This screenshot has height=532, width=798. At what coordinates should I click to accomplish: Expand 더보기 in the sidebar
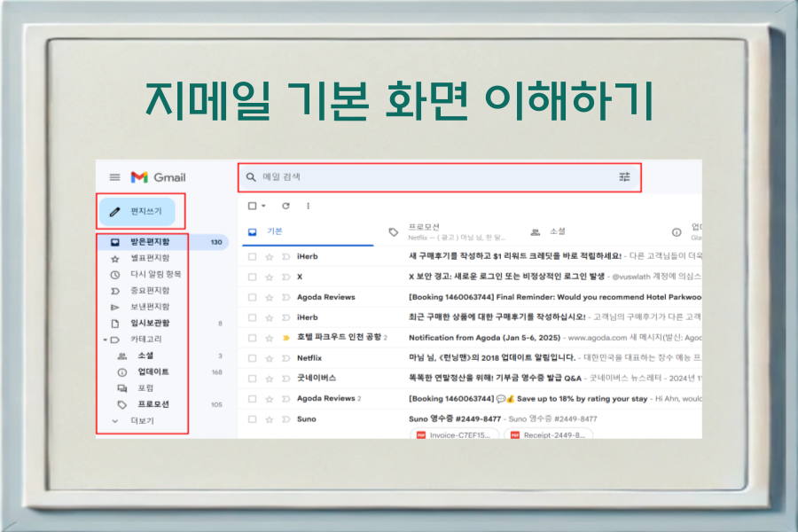pyautogui.click(x=142, y=420)
